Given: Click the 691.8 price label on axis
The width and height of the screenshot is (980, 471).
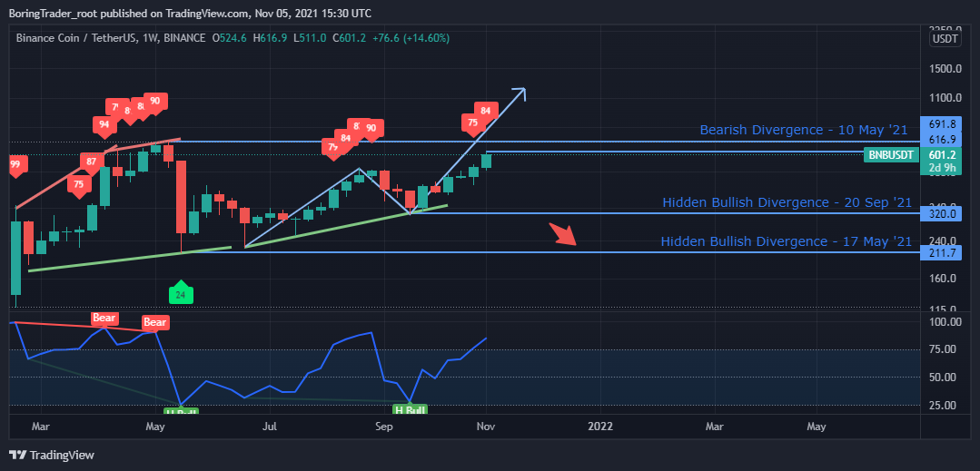Looking at the screenshot, I should 937,124.
